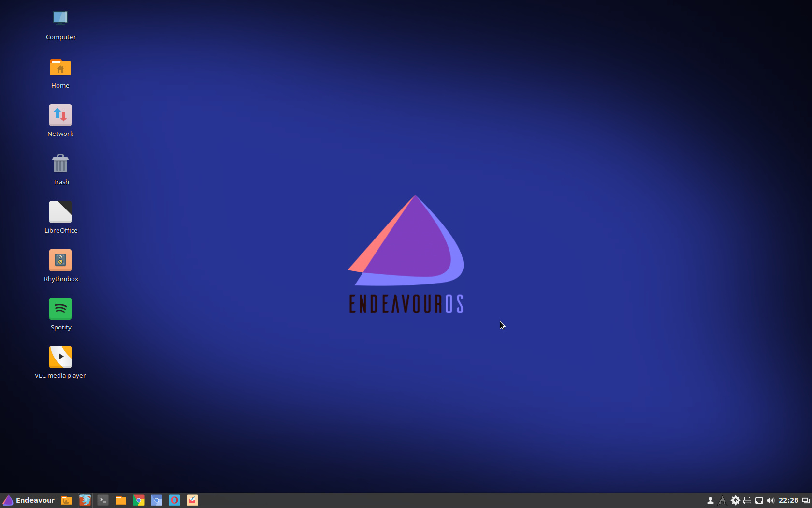Click the user account tray icon
This screenshot has width=812, height=508.
pyautogui.click(x=710, y=501)
